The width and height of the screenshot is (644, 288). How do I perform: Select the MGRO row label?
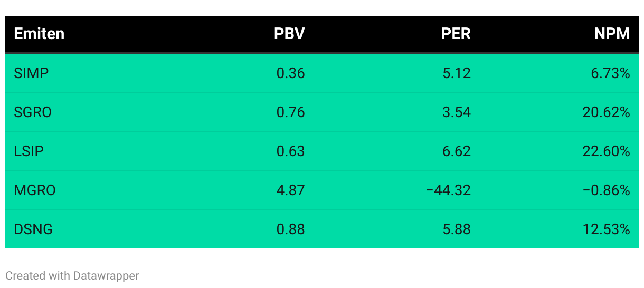35,190
